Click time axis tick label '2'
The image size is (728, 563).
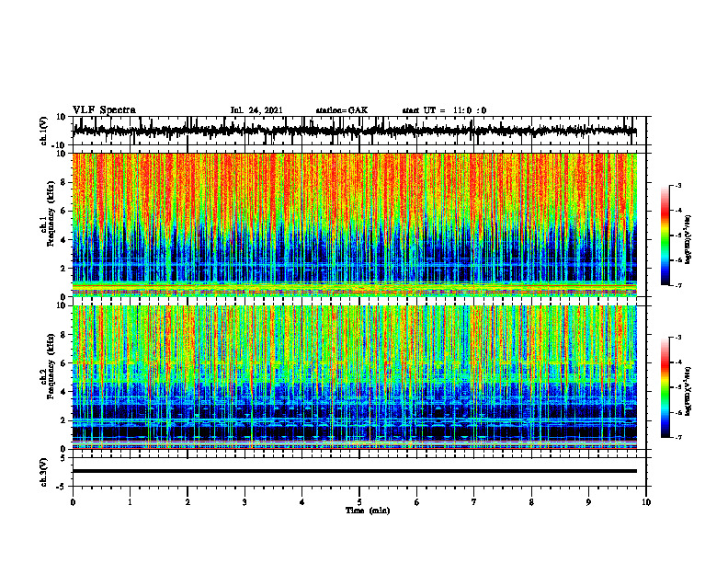click(x=188, y=502)
